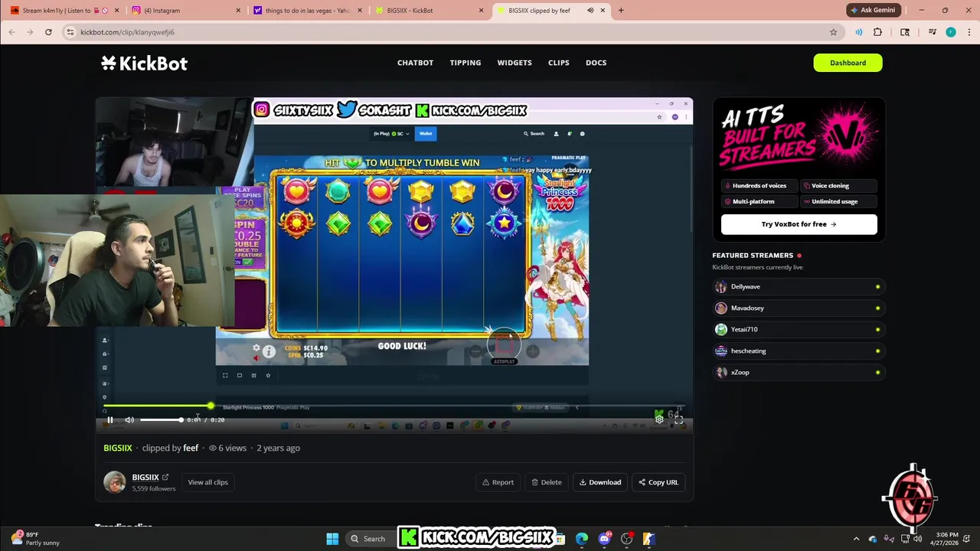This screenshot has width=980, height=551.
Task: Open Ask Gemini
Action: [873, 10]
